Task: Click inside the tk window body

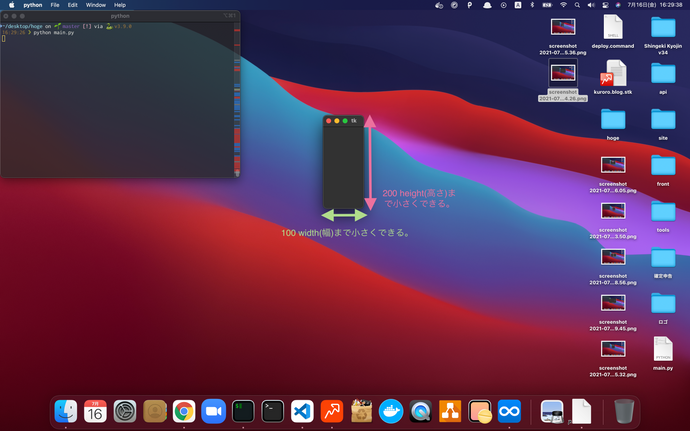Action: tap(344, 167)
